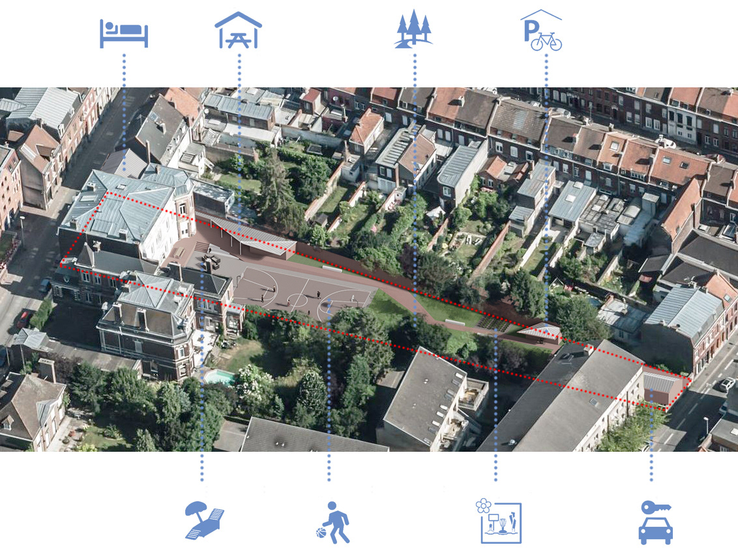Click the sun lounger with parasol icon

point(204,520)
